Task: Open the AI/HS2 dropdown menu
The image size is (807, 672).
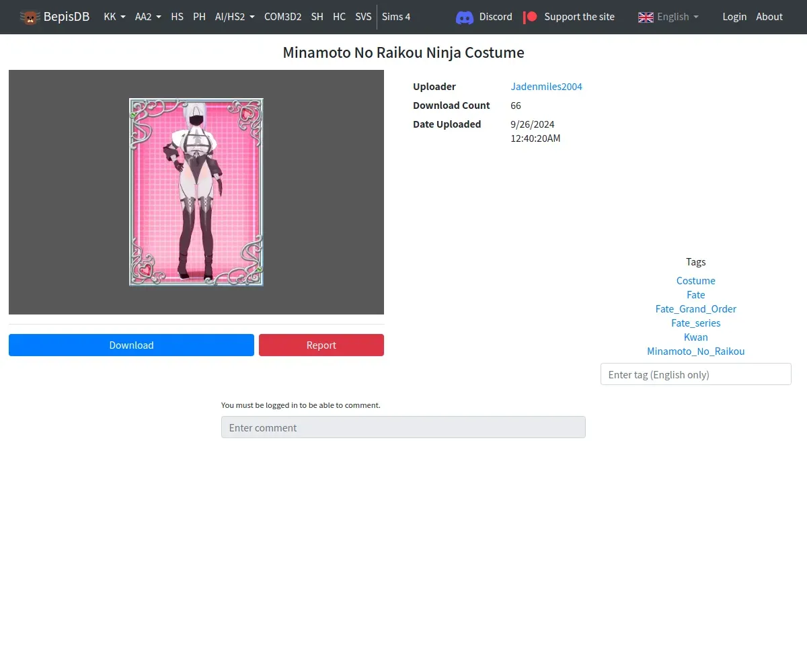Action: pyautogui.click(x=235, y=17)
